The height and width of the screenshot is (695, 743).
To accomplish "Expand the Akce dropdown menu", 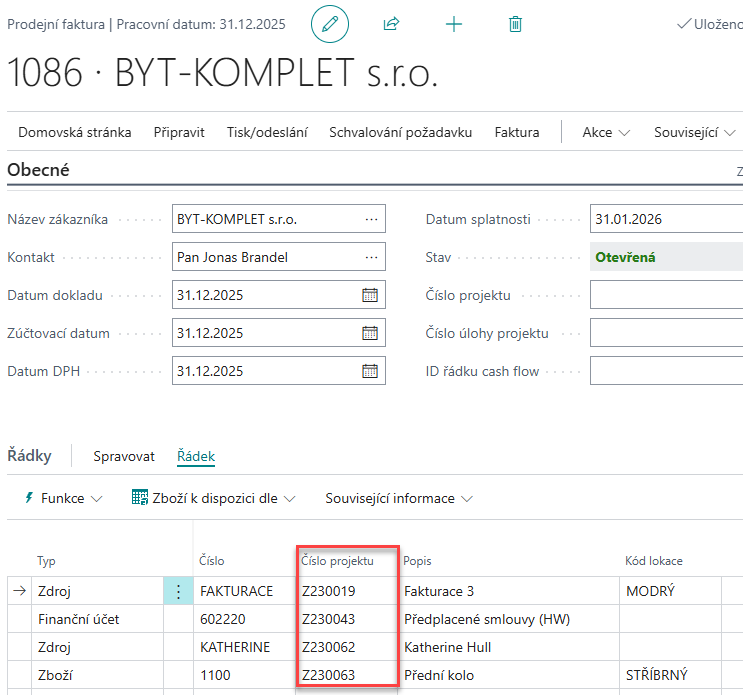I will pos(606,132).
